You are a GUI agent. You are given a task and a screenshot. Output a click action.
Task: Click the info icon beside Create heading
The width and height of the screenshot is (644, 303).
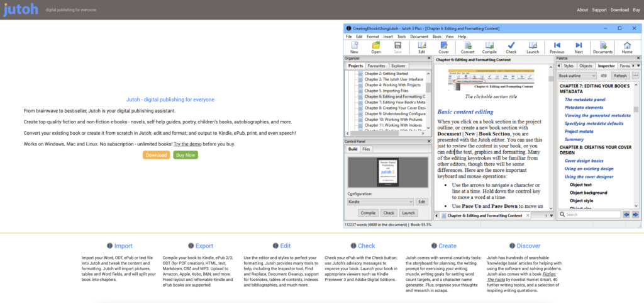pyautogui.click(x=434, y=246)
